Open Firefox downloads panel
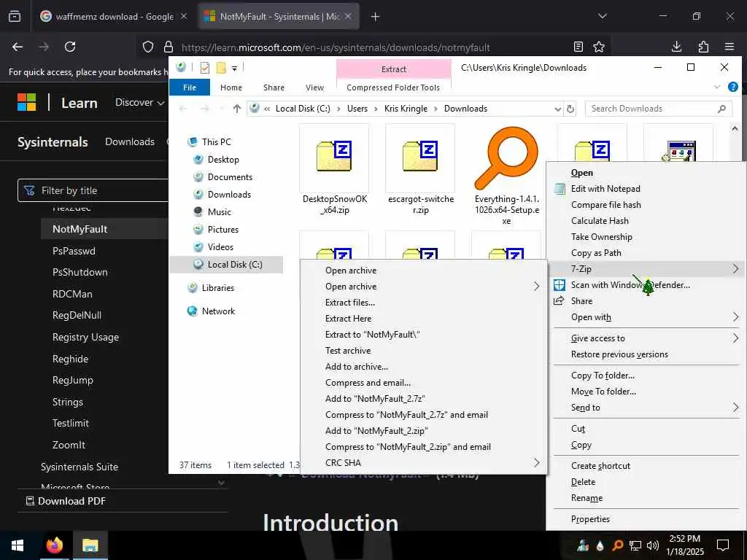The image size is (747, 560). click(676, 47)
